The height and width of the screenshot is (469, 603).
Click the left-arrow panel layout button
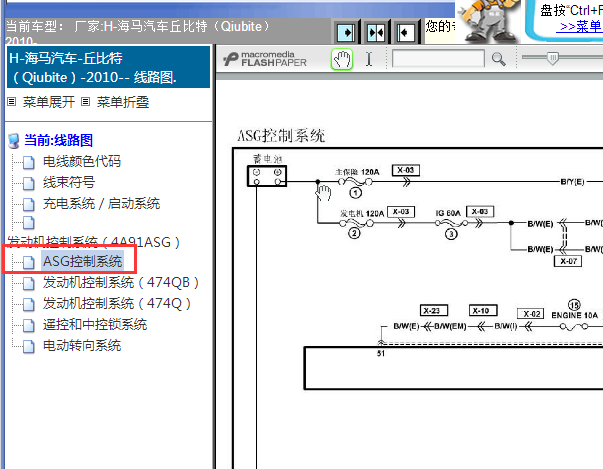point(405,33)
